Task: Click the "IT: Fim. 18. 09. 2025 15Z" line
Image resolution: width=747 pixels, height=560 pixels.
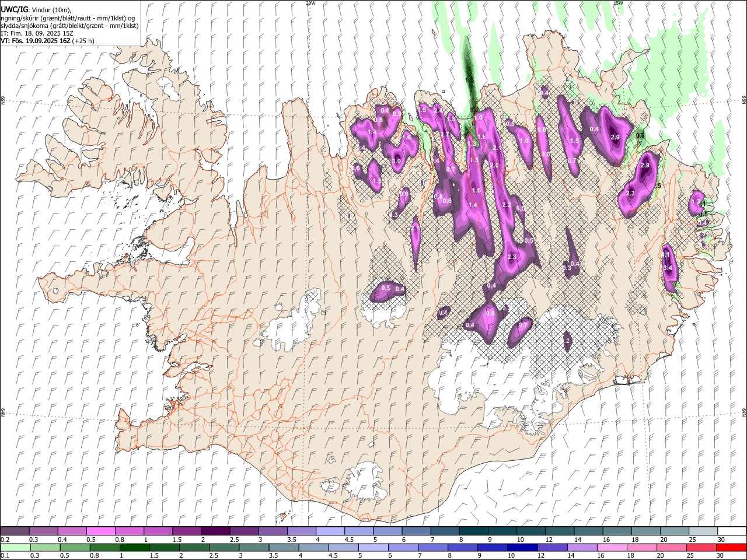Action: coord(37,33)
